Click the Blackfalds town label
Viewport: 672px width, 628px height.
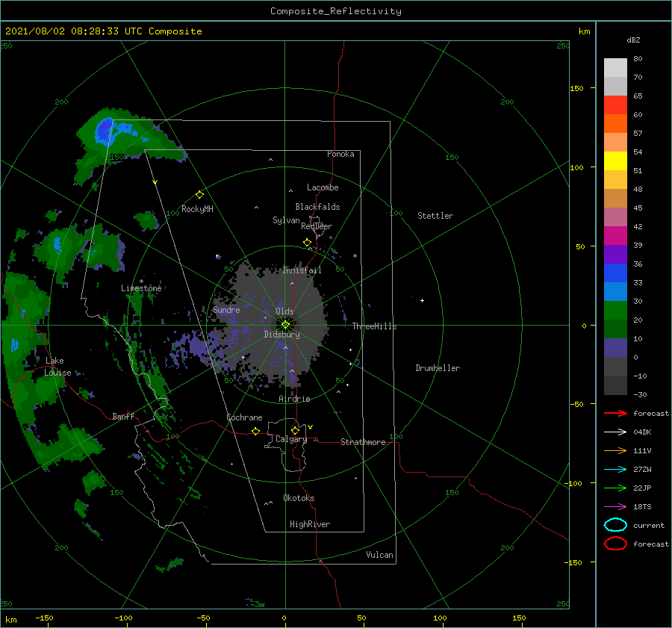317,207
